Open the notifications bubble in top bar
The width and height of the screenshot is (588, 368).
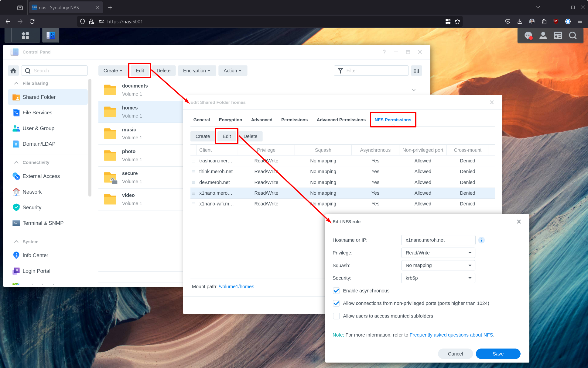528,36
